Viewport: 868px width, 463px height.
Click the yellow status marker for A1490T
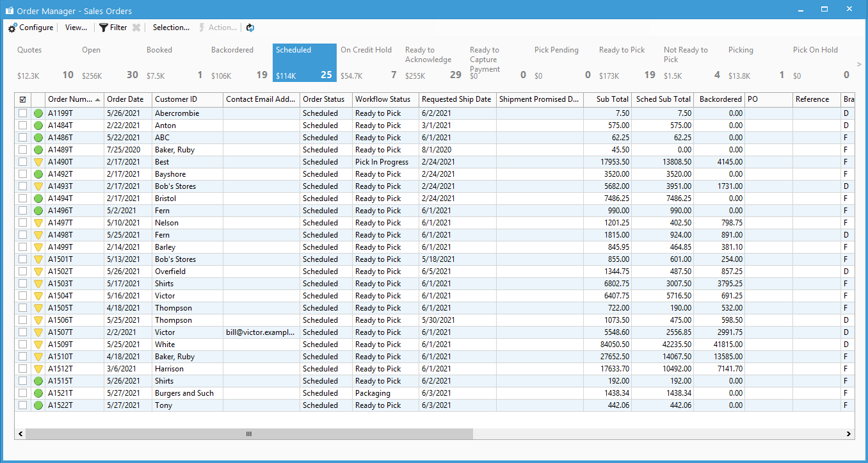point(38,162)
